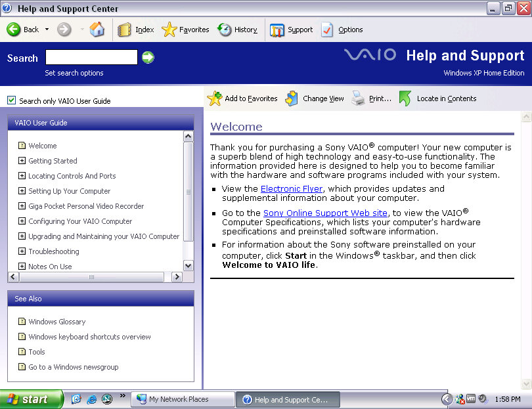The image size is (532, 409).
Task: Click the Home icon in the toolbar
Action: (97, 30)
